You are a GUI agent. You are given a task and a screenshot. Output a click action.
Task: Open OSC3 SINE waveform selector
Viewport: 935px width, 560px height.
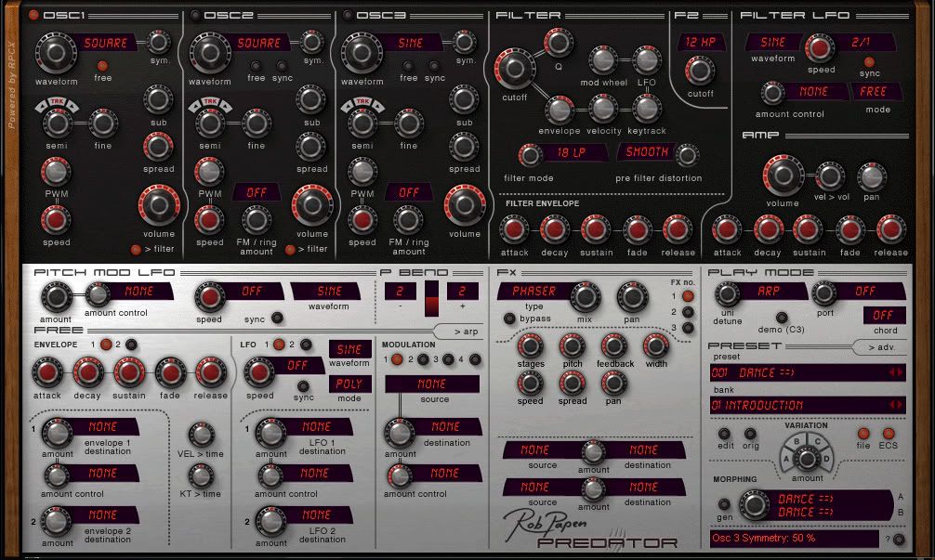point(410,43)
